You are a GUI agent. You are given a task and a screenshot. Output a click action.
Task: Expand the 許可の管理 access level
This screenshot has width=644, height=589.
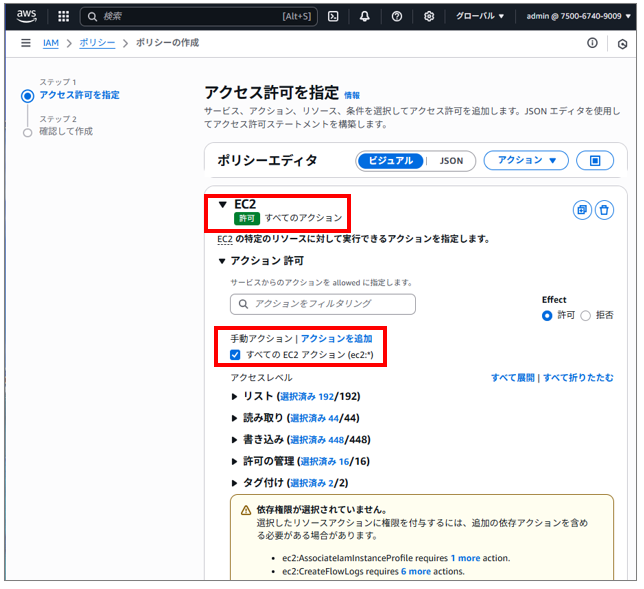pos(234,461)
